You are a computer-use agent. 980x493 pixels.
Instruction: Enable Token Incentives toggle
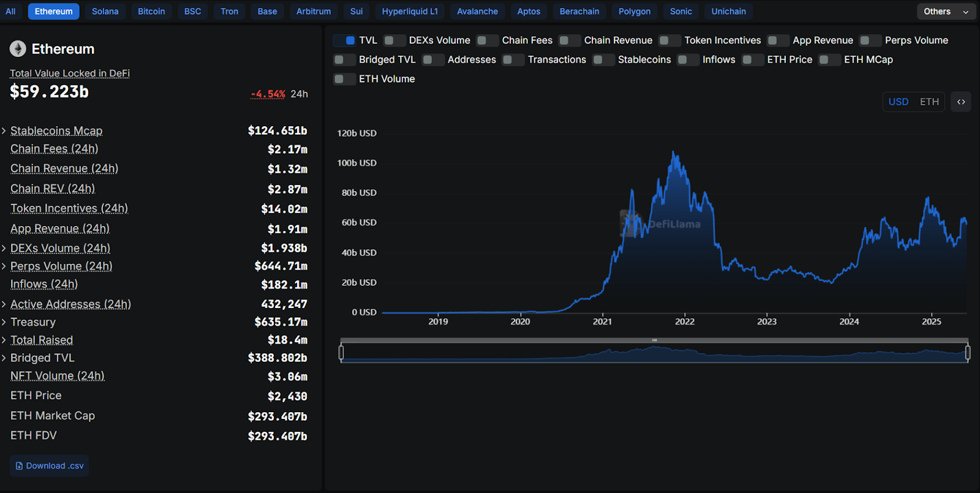(x=670, y=40)
